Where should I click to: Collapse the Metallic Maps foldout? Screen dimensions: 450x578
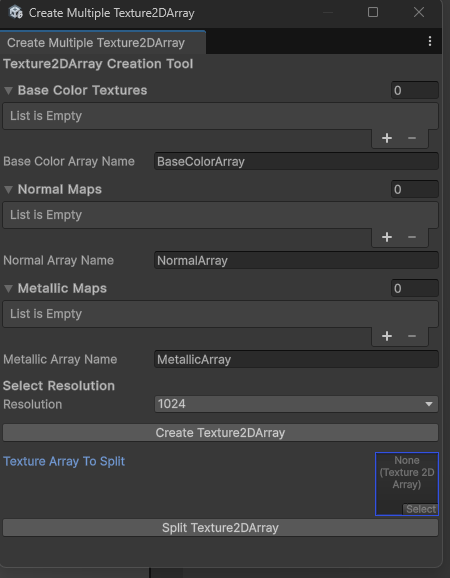click(8, 289)
